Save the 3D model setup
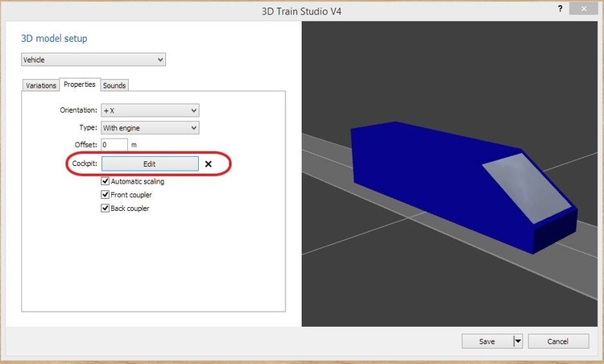The image size is (604, 364). (487, 341)
